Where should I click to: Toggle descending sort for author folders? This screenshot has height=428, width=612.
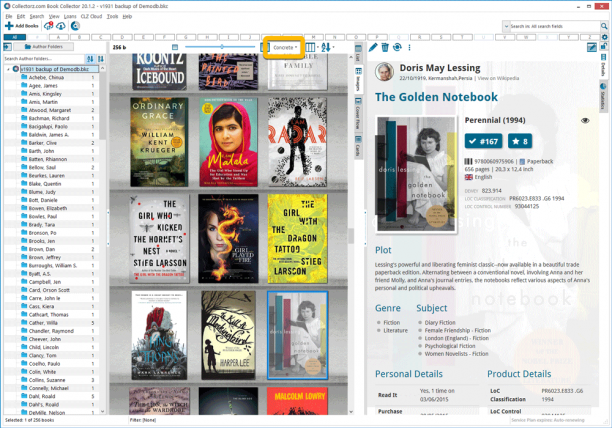click(101, 59)
